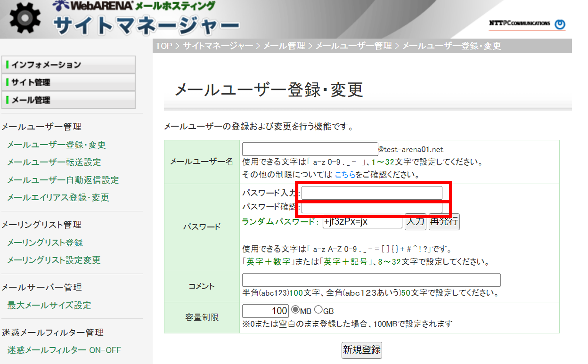Open メールユーザー転送設定 sidebar link
Image resolution: width=588 pixels, height=364 pixels.
[x=54, y=162]
